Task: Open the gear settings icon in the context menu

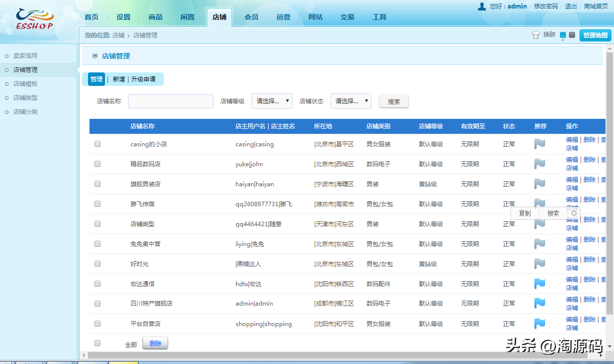Action: click(x=573, y=213)
